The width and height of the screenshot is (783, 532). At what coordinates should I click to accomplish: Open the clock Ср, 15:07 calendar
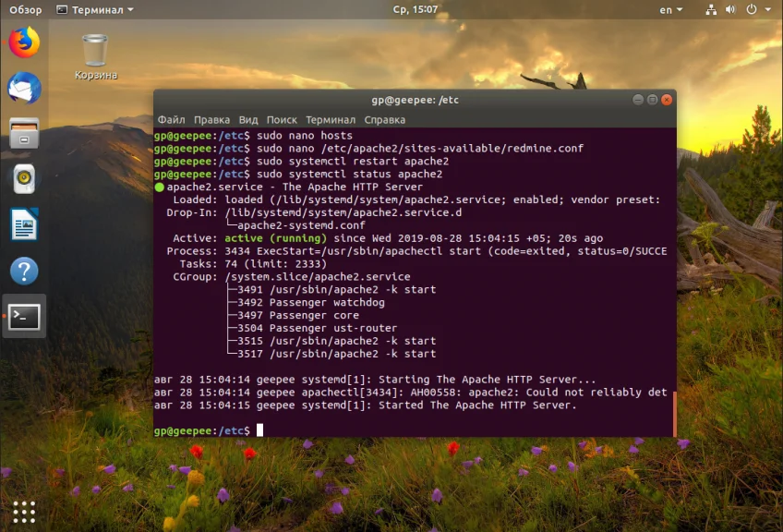(415, 9)
